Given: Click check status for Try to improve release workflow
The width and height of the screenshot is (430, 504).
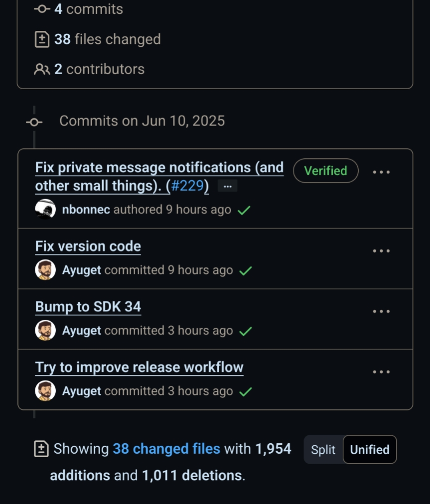Looking at the screenshot, I should click(x=246, y=391).
